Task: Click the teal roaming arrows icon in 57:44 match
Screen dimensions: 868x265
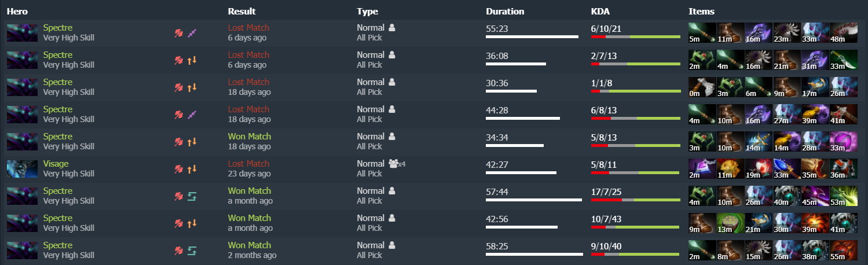Action: coord(193,196)
